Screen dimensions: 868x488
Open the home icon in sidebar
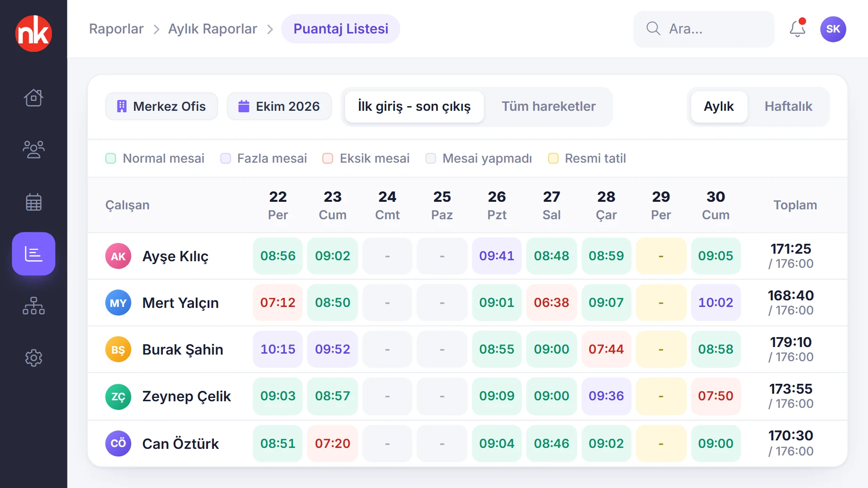click(33, 98)
